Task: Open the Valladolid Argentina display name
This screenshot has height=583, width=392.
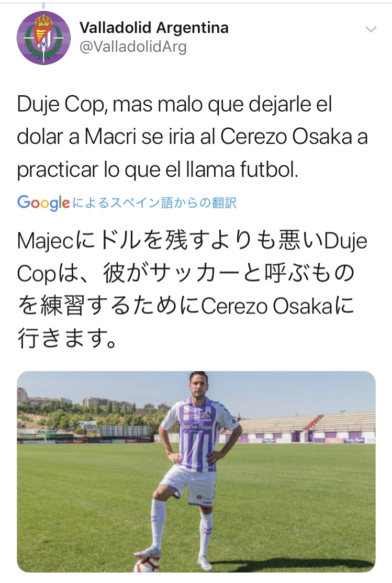Action: (x=154, y=28)
